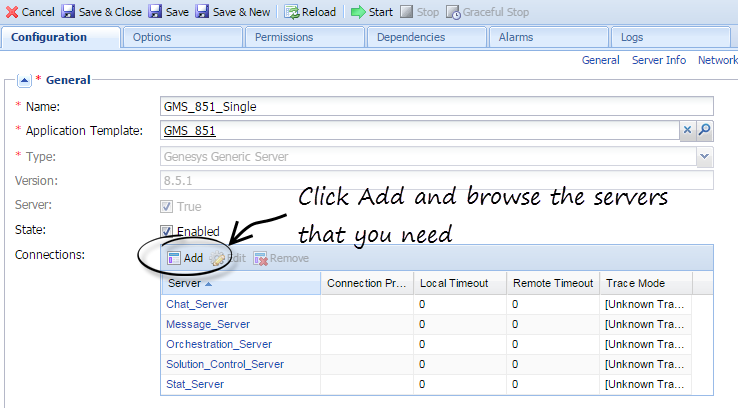Collapse the General section
Viewport: 738px width, 408px height.
(24, 80)
